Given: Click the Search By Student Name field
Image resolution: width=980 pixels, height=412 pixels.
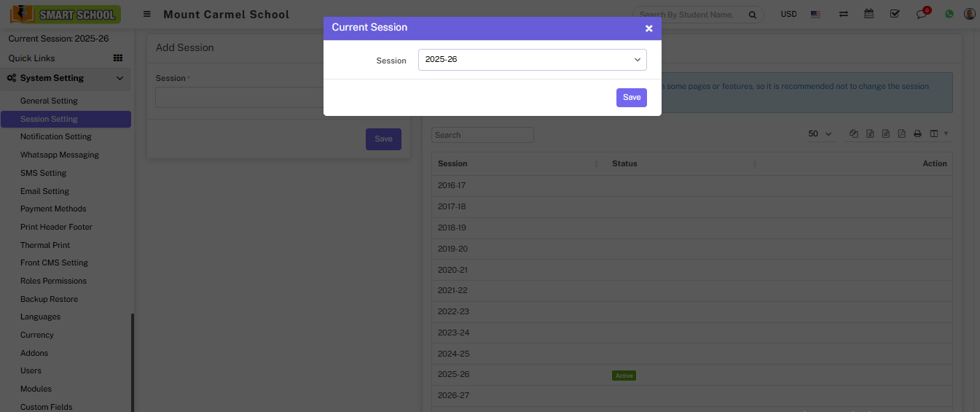Looking at the screenshot, I should [687, 15].
